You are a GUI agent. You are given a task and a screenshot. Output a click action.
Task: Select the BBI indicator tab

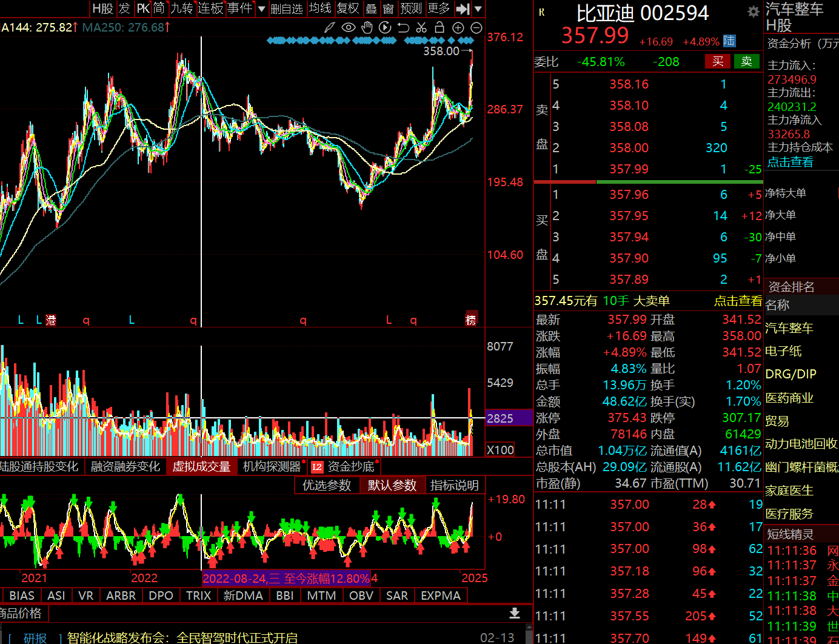click(x=285, y=595)
